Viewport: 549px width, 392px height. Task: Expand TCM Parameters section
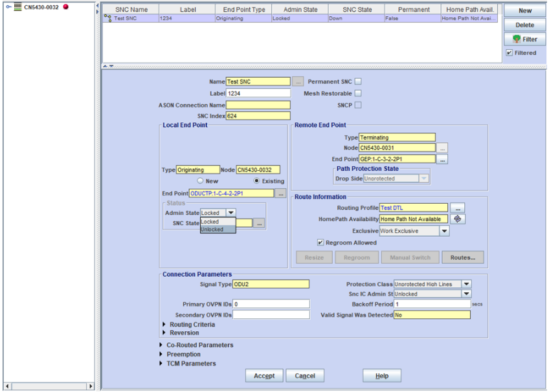click(161, 364)
